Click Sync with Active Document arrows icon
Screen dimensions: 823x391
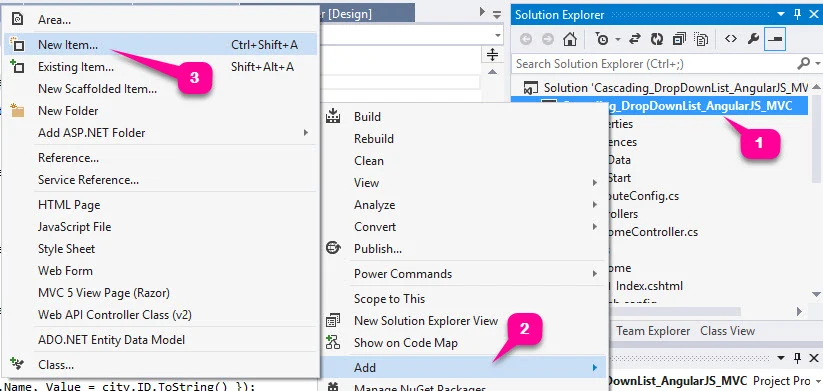(x=635, y=39)
